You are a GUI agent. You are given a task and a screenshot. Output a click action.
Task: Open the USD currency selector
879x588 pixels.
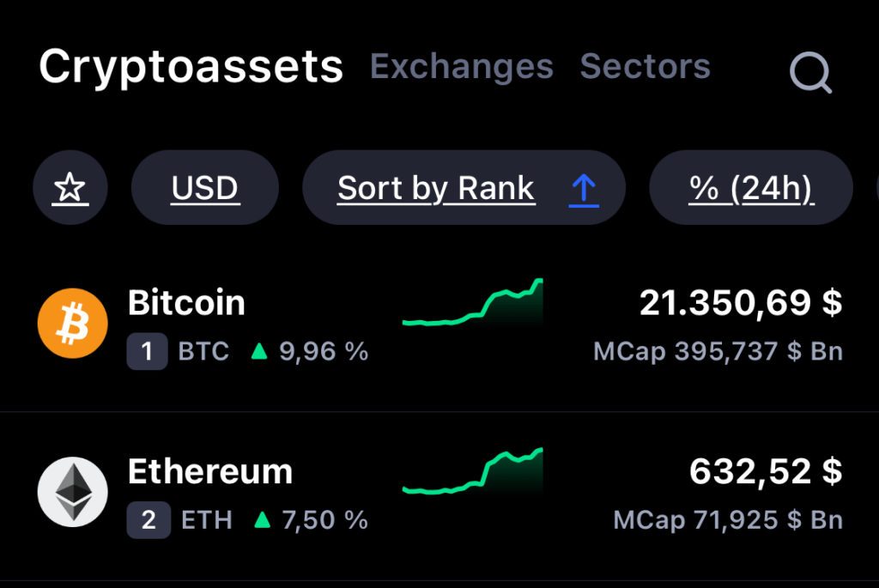(x=205, y=187)
